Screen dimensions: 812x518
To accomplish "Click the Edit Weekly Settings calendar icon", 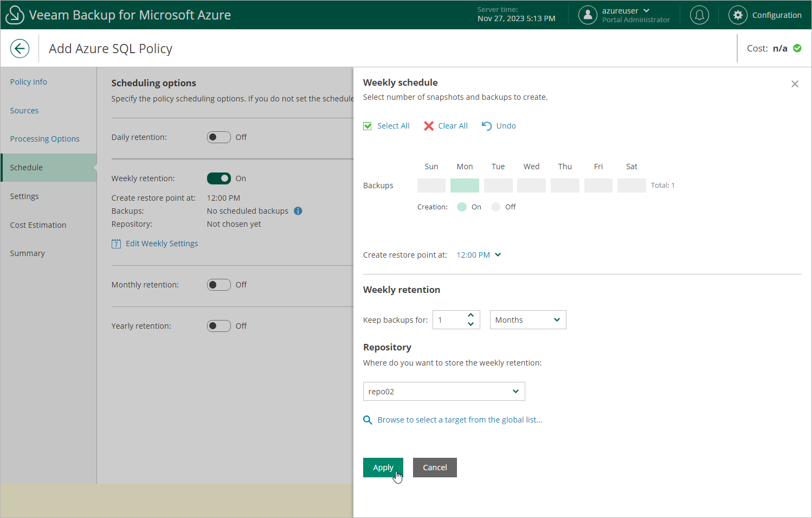I will [116, 244].
